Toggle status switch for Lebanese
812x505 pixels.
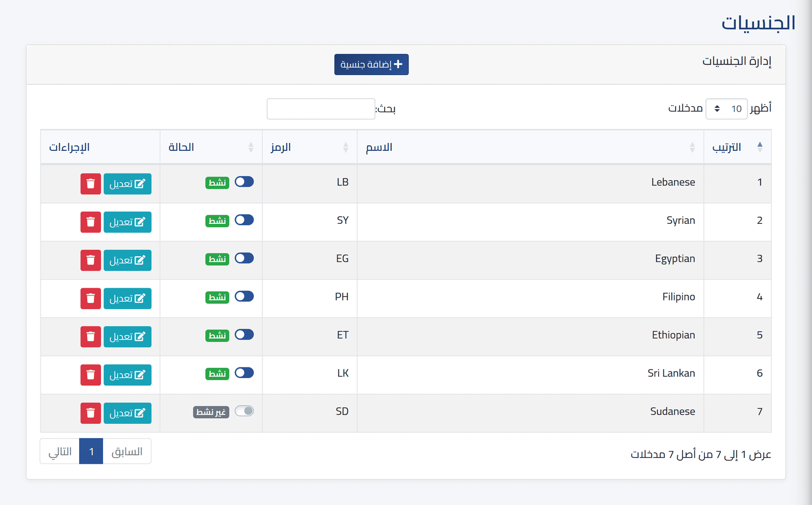pos(244,182)
